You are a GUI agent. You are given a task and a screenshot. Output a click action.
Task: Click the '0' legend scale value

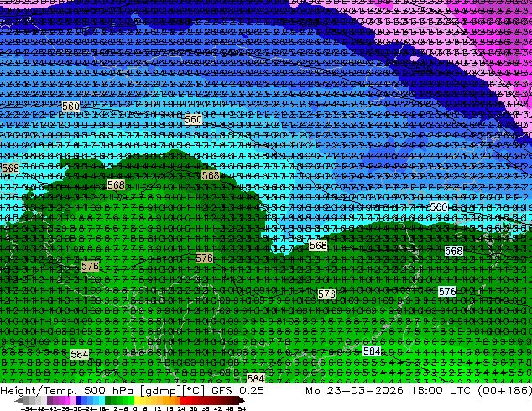(135, 408)
